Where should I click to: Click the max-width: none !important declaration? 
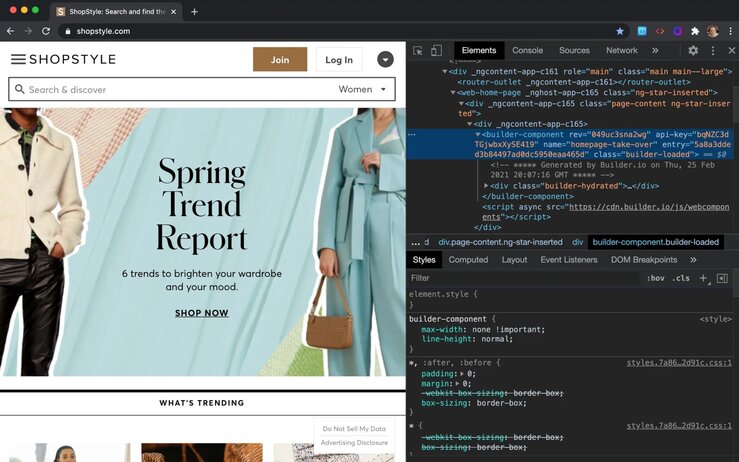pyautogui.click(x=483, y=330)
